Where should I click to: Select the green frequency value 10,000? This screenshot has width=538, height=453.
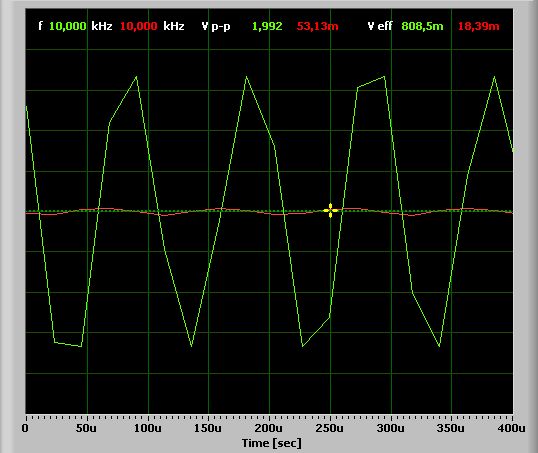point(68,26)
